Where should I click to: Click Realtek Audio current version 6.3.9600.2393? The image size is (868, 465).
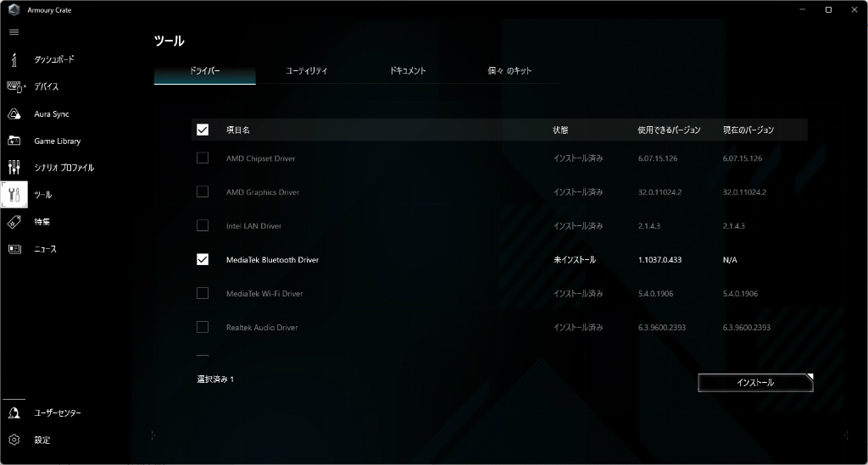click(x=746, y=327)
